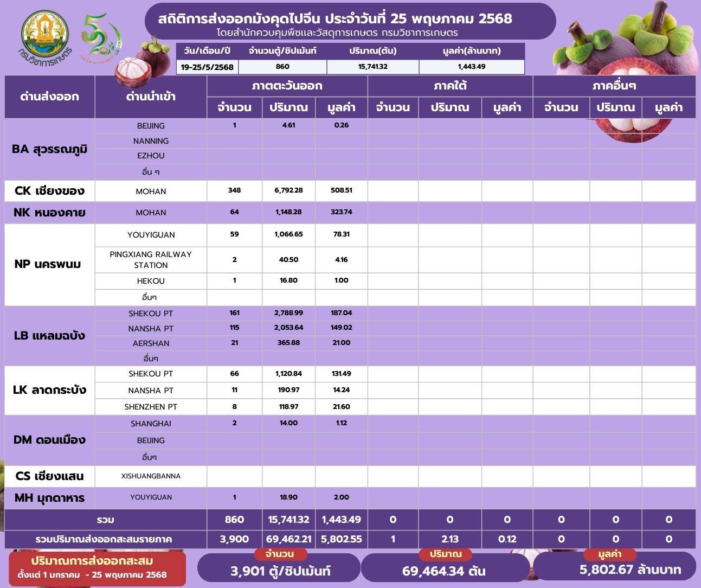Click the red จำนวน tag above 3,901
Screen dimensions: 701x588
click(280, 554)
